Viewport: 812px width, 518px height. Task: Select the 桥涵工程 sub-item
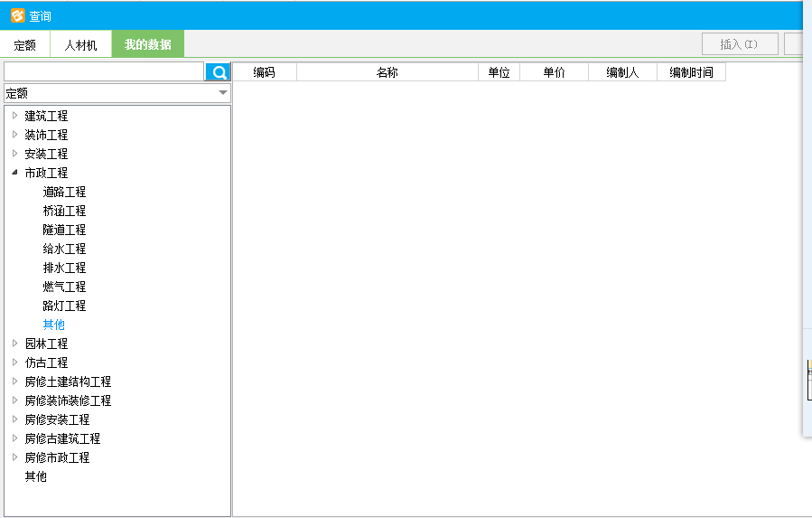[x=64, y=211]
